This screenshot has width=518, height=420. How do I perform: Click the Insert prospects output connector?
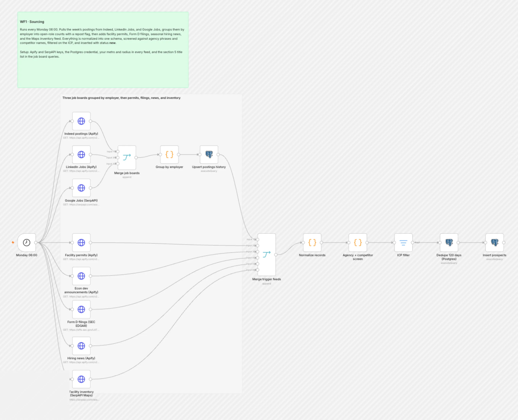pos(504,242)
